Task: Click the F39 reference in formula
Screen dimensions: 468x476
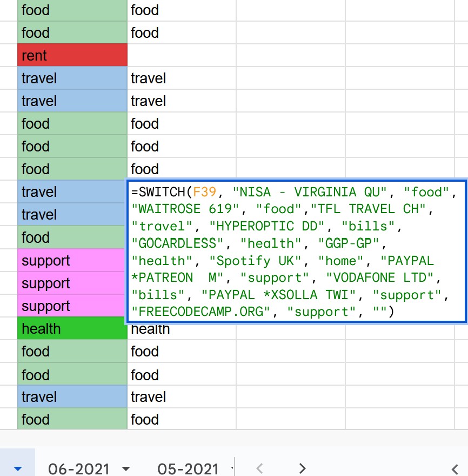Action: 204,192
